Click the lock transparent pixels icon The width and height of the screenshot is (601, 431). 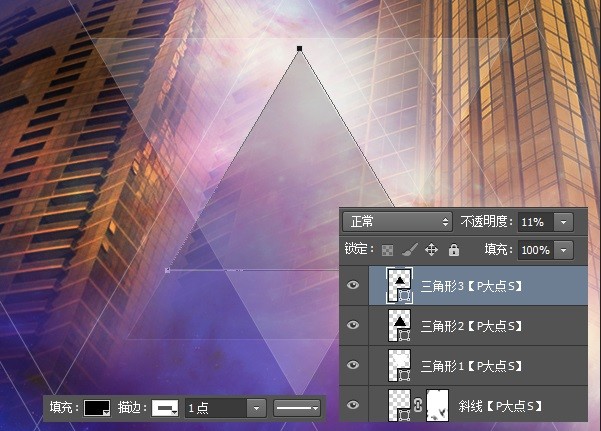click(x=388, y=250)
